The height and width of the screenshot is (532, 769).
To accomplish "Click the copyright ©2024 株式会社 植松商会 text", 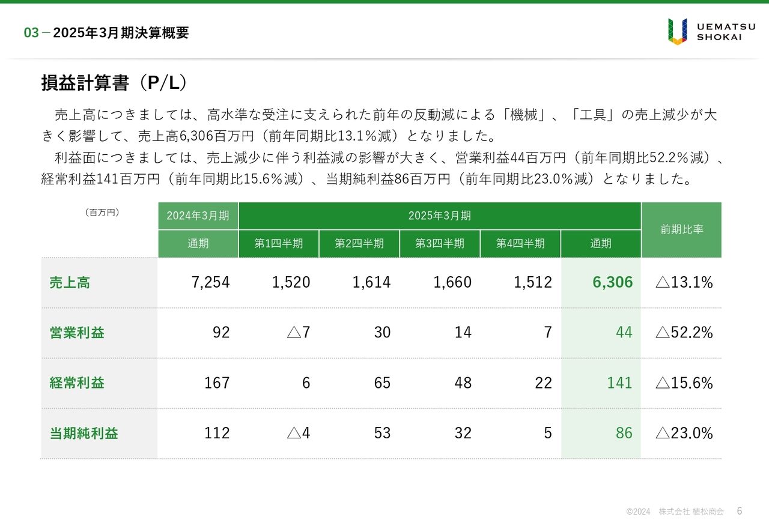I will click(675, 512).
